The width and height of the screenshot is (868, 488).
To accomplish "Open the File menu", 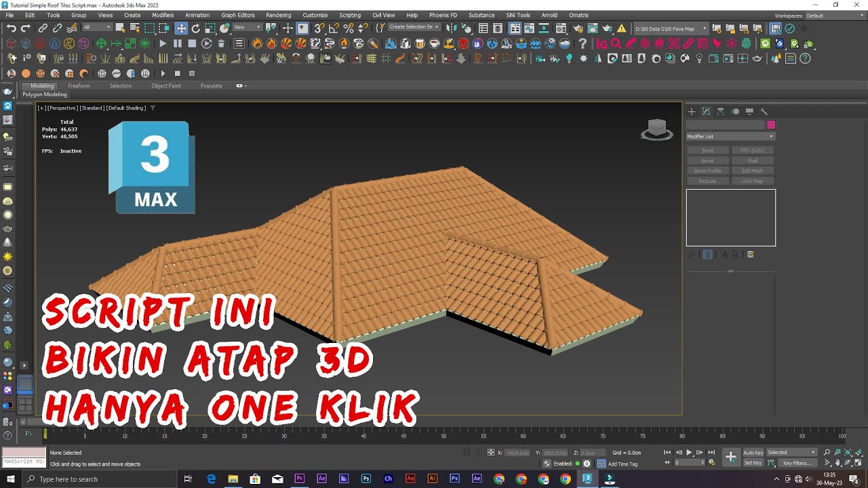I will point(9,15).
